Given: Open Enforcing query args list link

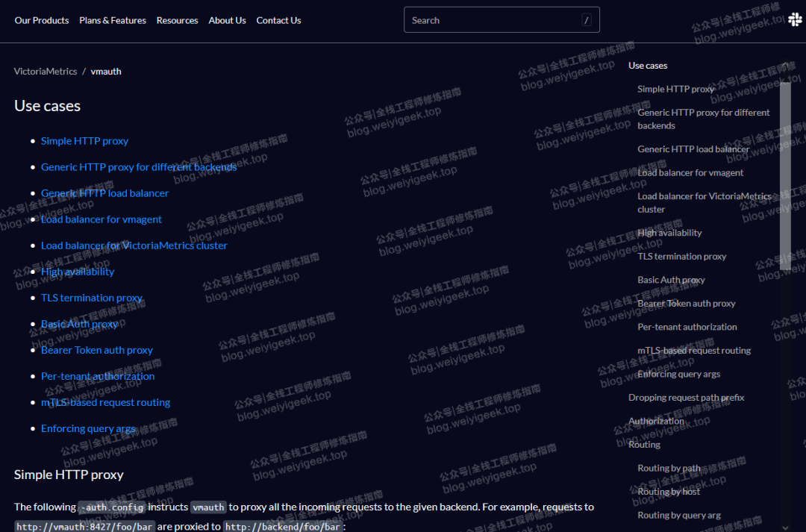Looking at the screenshot, I should tap(88, 429).
